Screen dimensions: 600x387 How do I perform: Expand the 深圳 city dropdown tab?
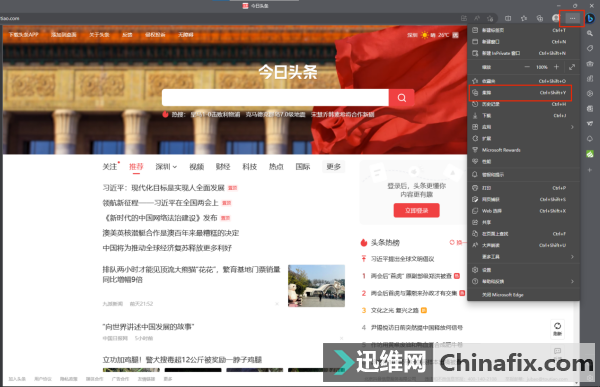click(166, 167)
